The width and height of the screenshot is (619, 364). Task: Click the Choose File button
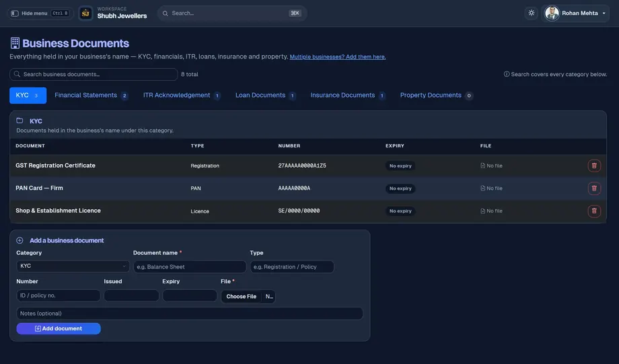(x=241, y=297)
